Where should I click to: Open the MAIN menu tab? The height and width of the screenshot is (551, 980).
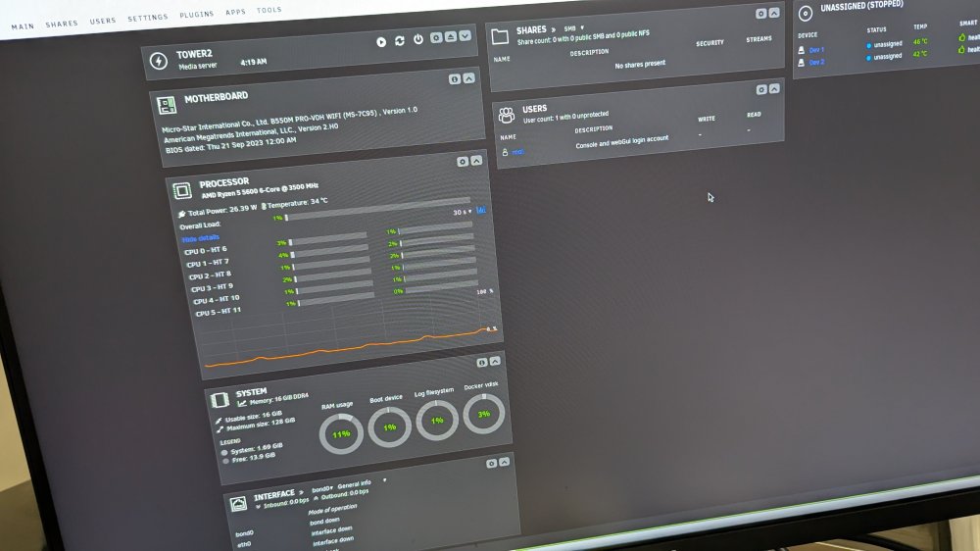(23, 26)
